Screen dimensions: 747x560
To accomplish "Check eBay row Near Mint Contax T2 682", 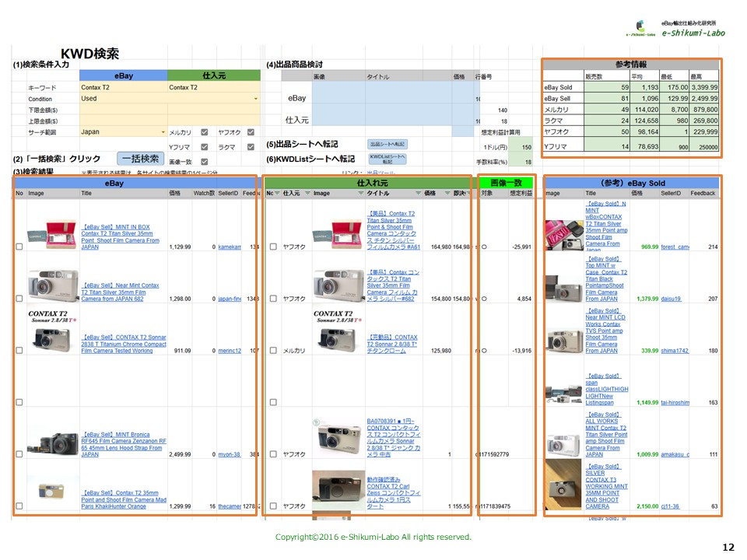I will tap(19, 299).
